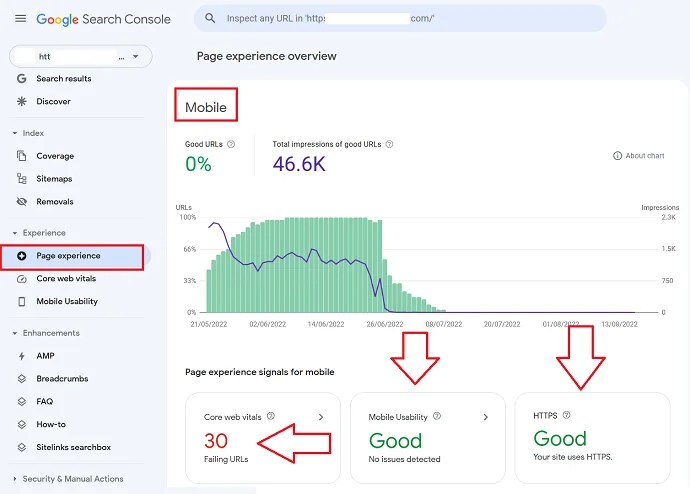Viewport: 690px width, 494px height.
Task: Collapse the Experience section
Action: tap(40, 233)
